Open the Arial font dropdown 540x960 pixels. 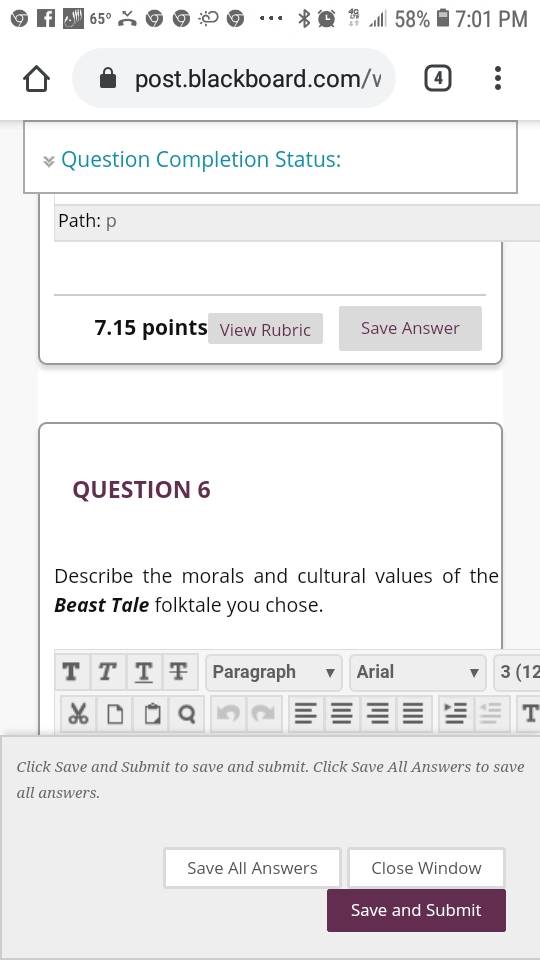point(417,672)
